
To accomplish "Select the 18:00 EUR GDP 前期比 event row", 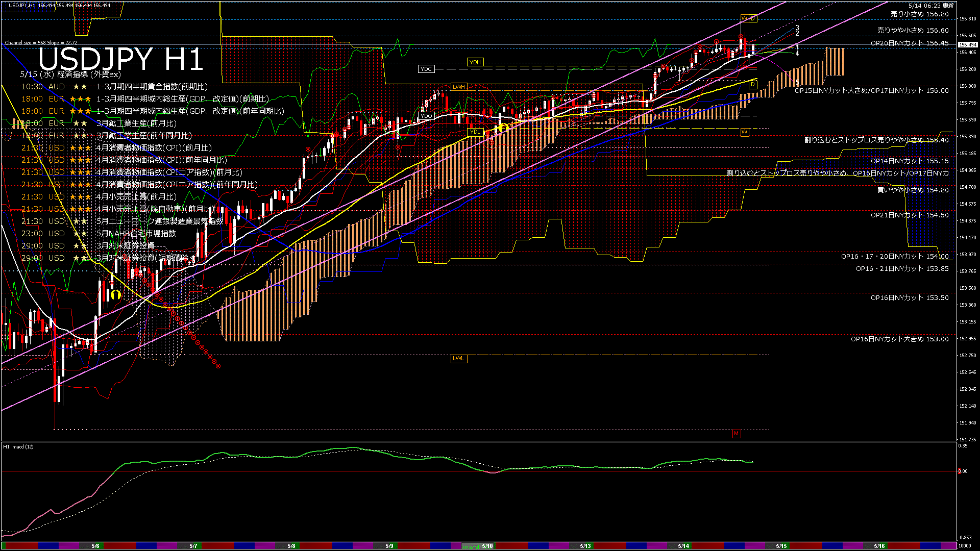I will pos(145,99).
